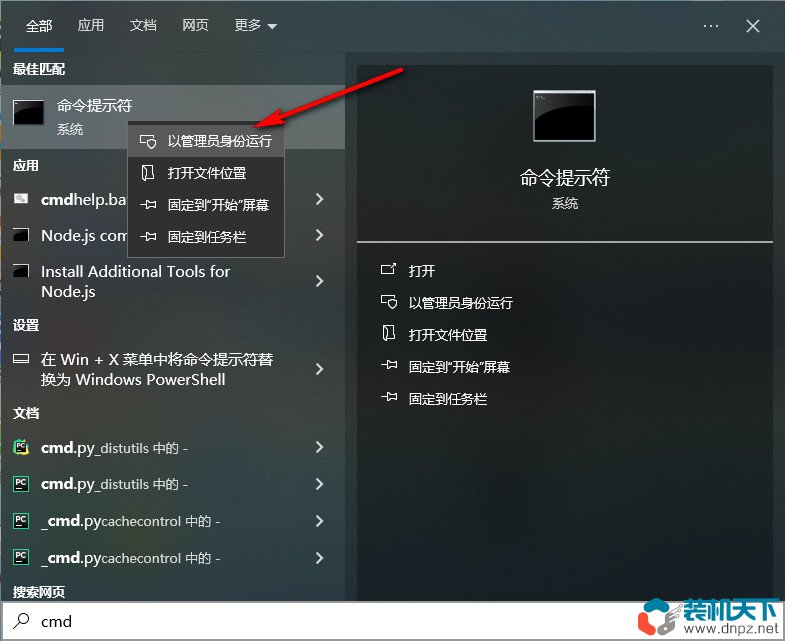Click file icon beside 打开文件位置 in right panel
The height and width of the screenshot is (641, 785).
tap(388, 334)
